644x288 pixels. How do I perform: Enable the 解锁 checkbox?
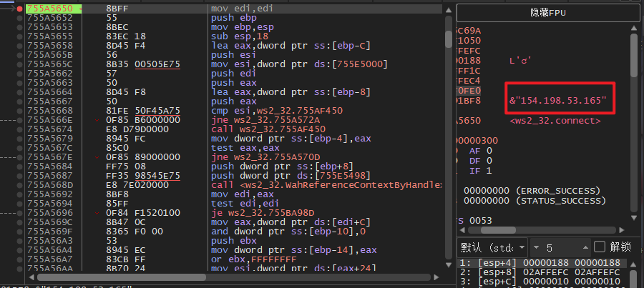tap(600, 247)
